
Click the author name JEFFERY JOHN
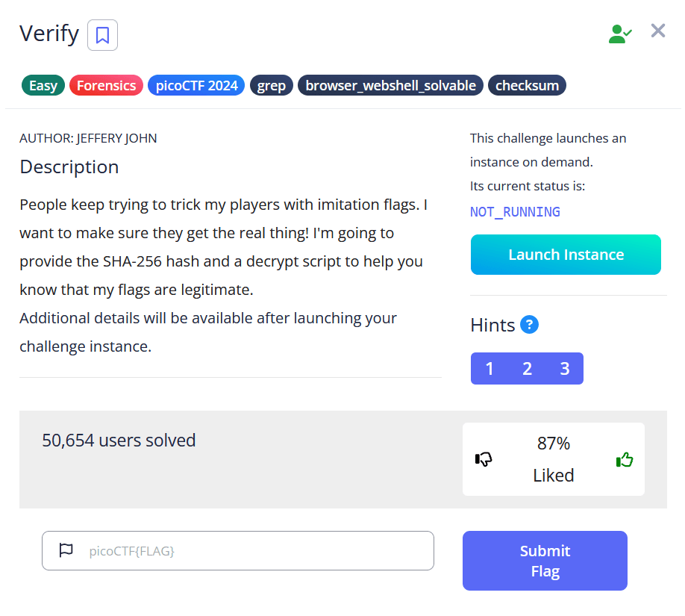click(116, 138)
